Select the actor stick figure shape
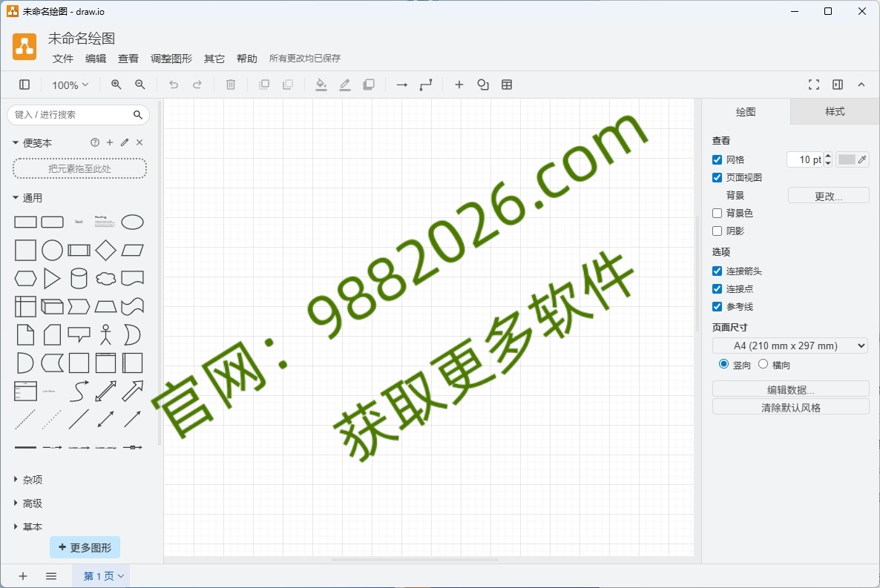 click(105, 334)
